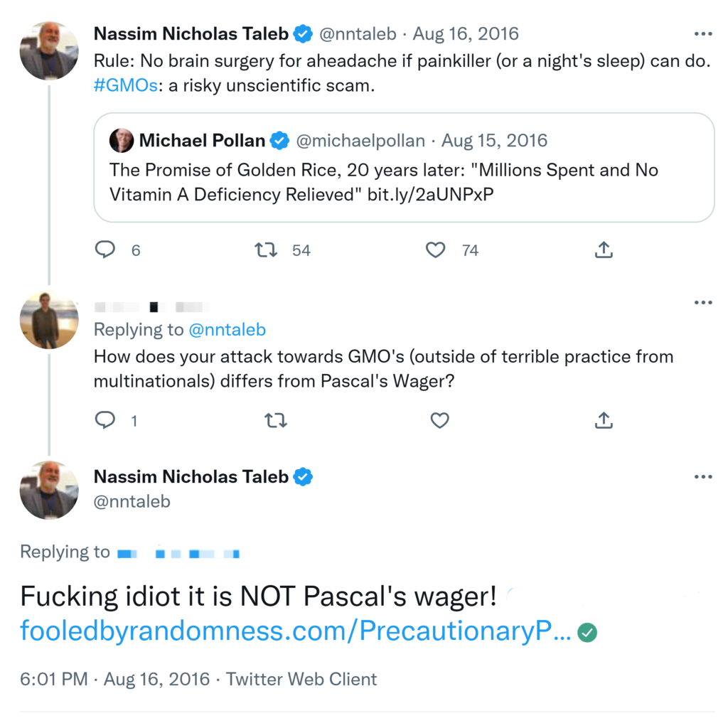Click @nntaleb mention in Replying to line
728x728 pixels.
click(x=226, y=329)
